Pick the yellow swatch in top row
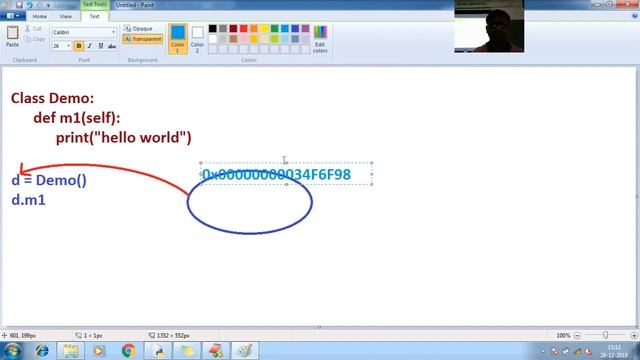The width and height of the screenshot is (640, 360). [264, 29]
